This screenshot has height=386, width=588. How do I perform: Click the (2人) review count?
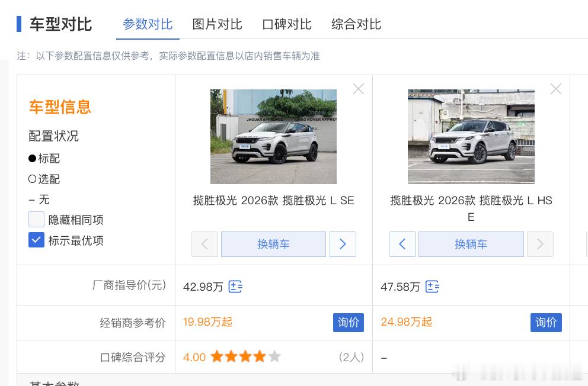(351, 357)
